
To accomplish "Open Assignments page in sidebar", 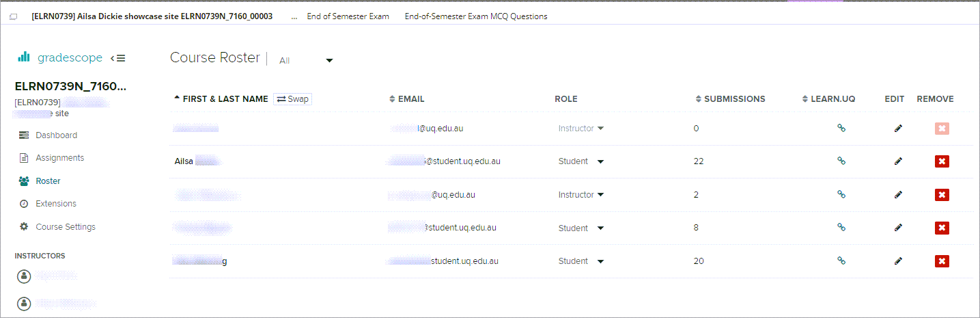I will 59,158.
